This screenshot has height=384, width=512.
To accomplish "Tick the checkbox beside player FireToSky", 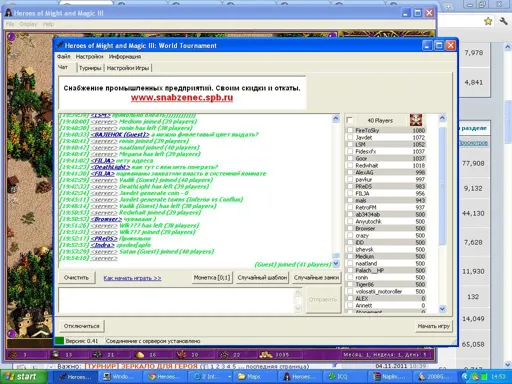I will point(350,130).
